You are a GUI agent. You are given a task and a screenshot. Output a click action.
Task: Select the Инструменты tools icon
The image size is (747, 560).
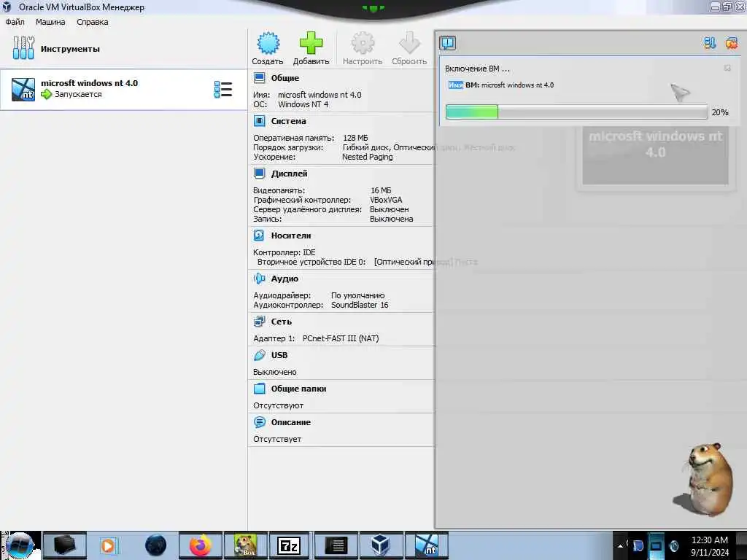point(23,48)
